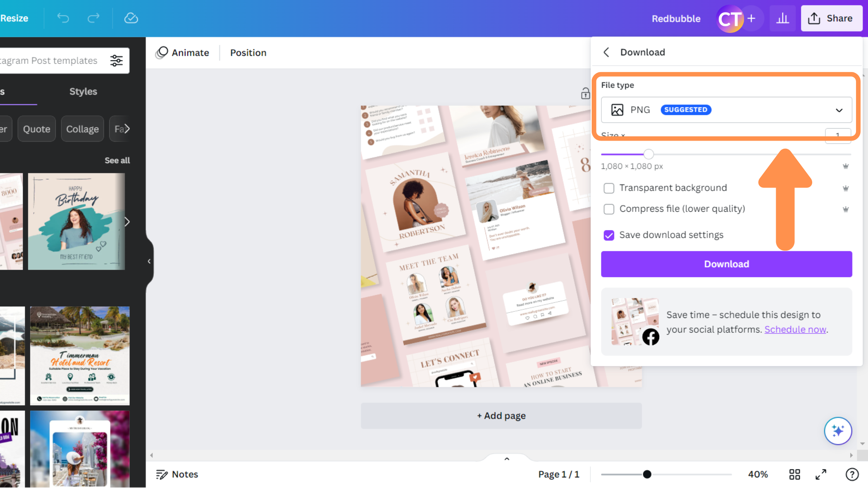Enter fullscreen presentation mode
This screenshot has width=868, height=488.
[821, 474]
